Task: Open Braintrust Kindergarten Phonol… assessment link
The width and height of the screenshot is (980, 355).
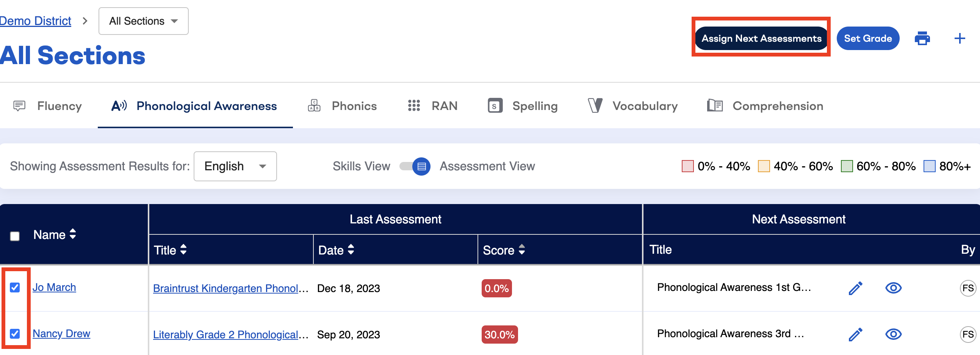Action: pos(230,289)
